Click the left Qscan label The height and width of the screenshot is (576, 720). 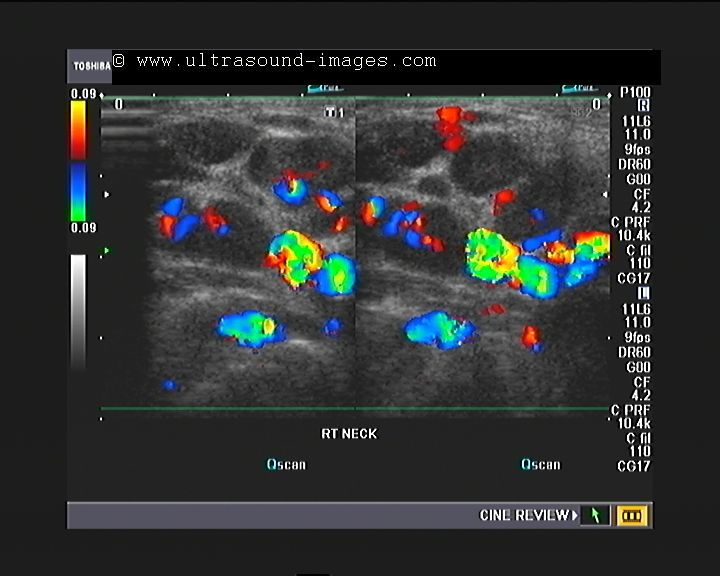(x=286, y=464)
